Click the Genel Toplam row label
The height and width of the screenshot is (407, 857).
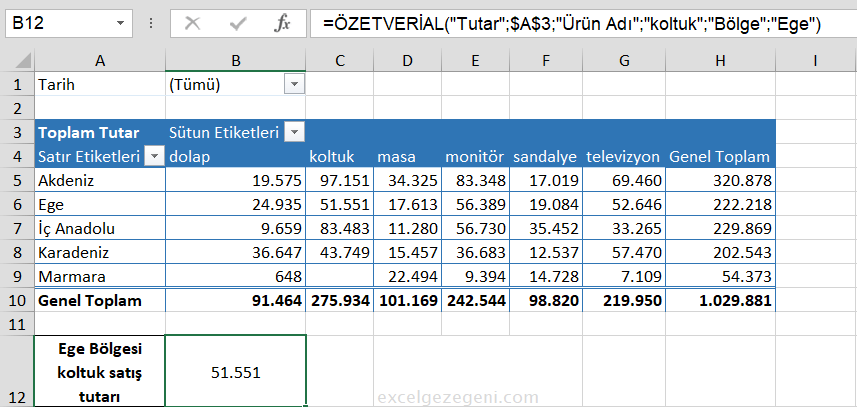tap(99, 300)
